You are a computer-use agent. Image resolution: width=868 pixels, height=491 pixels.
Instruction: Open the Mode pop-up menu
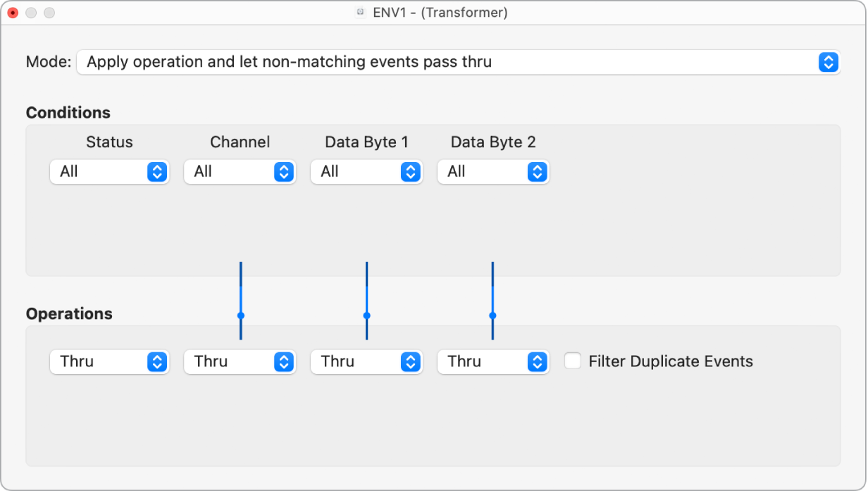tap(458, 62)
